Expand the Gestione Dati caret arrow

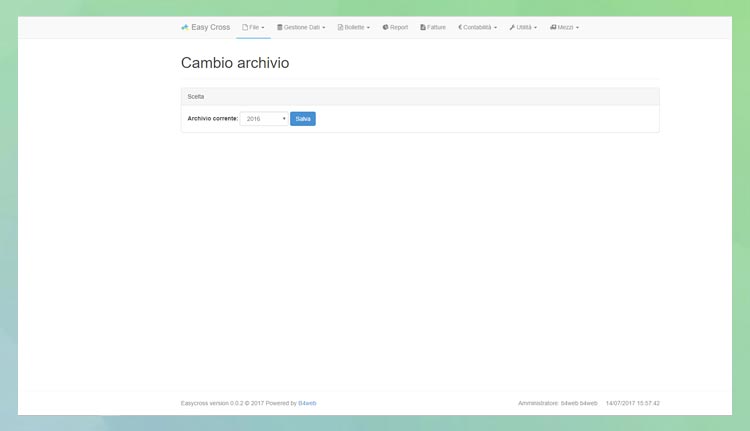coord(324,28)
